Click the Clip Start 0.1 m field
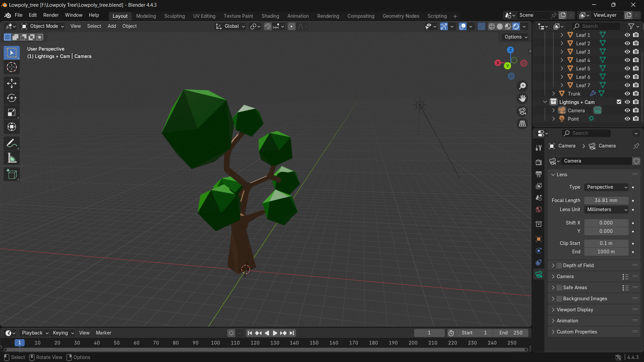The height and width of the screenshot is (362, 644). click(606, 243)
